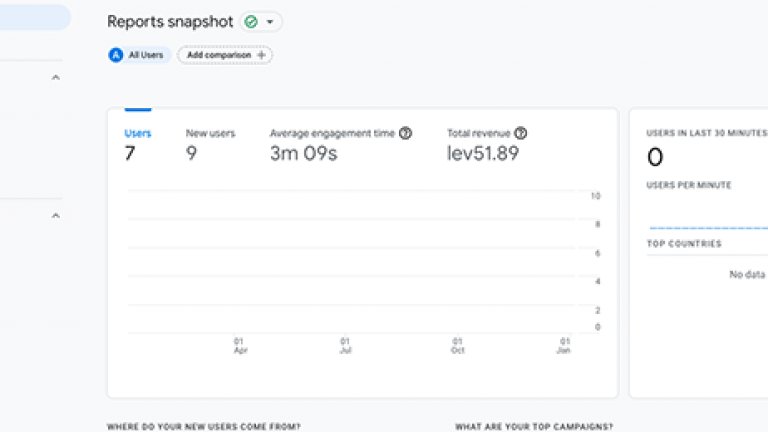Image resolution: width=768 pixels, height=432 pixels.
Task: Click the green check status icon
Action: (x=252, y=21)
